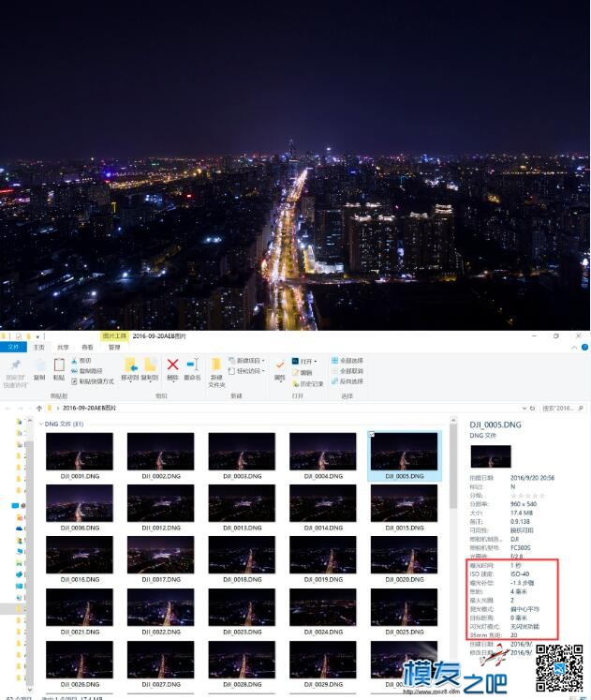Click the rating stars in details pane
This screenshot has height=700, width=591.
(527, 496)
